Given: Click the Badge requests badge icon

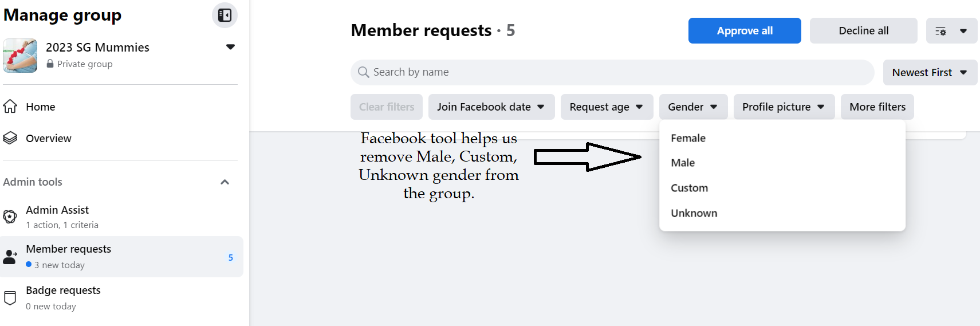Looking at the screenshot, I should coord(10,298).
